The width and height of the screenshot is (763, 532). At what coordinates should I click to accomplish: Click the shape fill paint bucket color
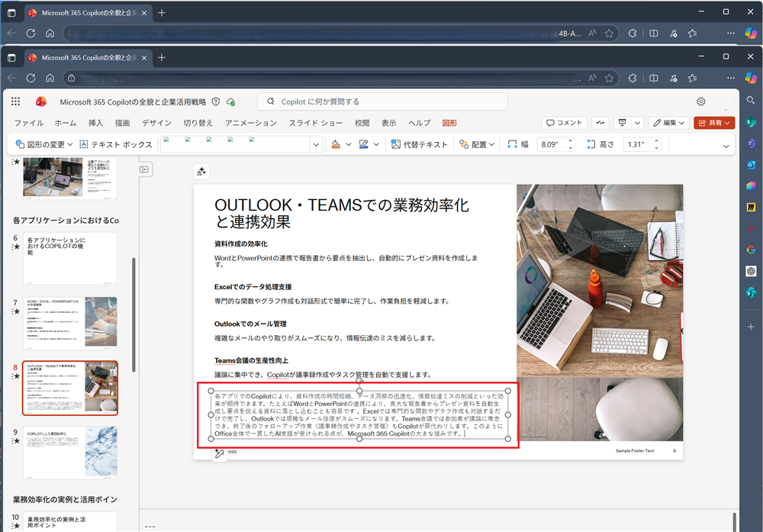tap(336, 144)
